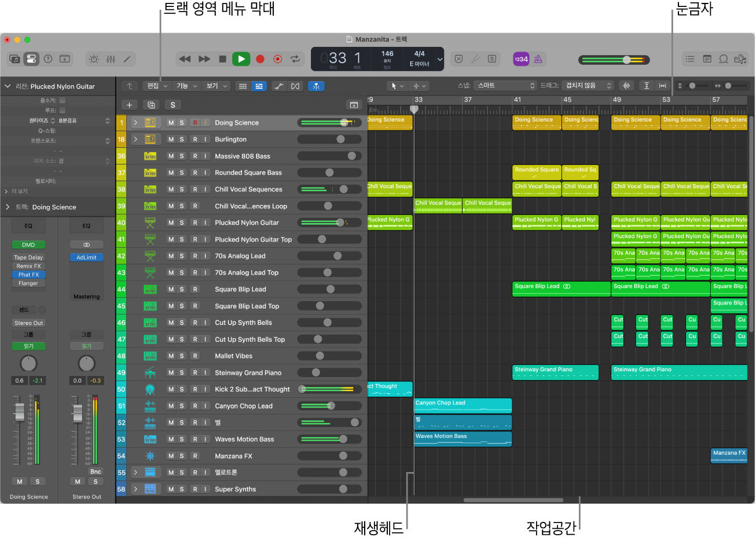Adjust horizontal zoom slider
This screenshot has width=756, height=541.
[732, 86]
